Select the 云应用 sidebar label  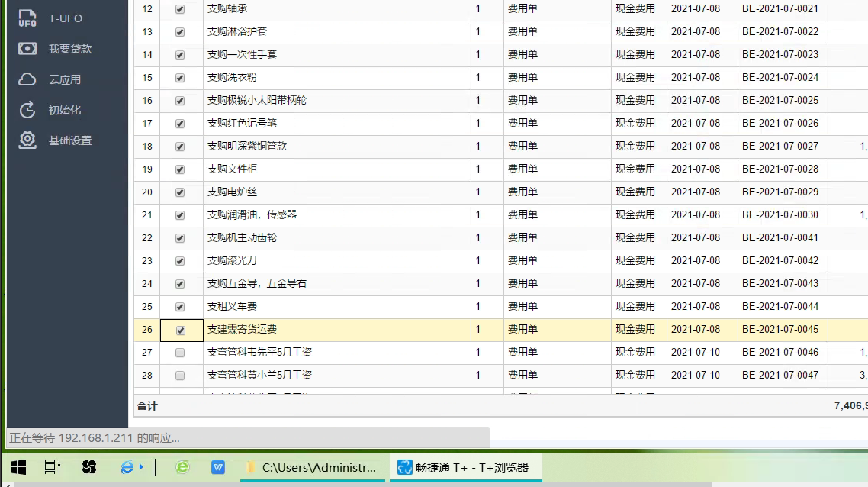[x=65, y=80]
